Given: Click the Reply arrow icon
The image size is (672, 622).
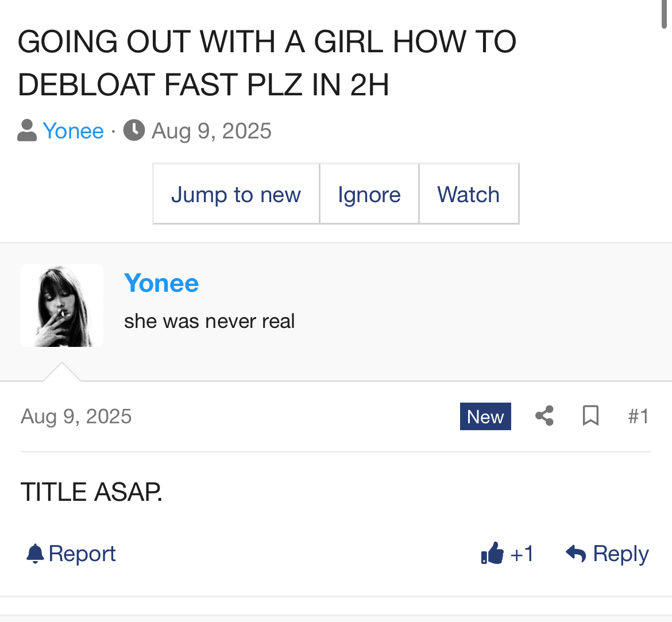Looking at the screenshot, I should [576, 554].
